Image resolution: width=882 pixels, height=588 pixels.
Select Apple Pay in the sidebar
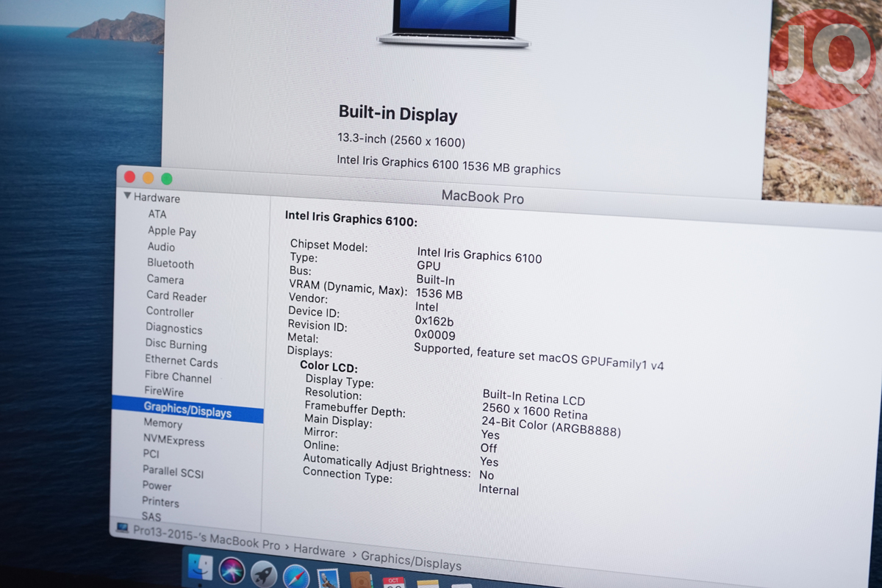(172, 231)
